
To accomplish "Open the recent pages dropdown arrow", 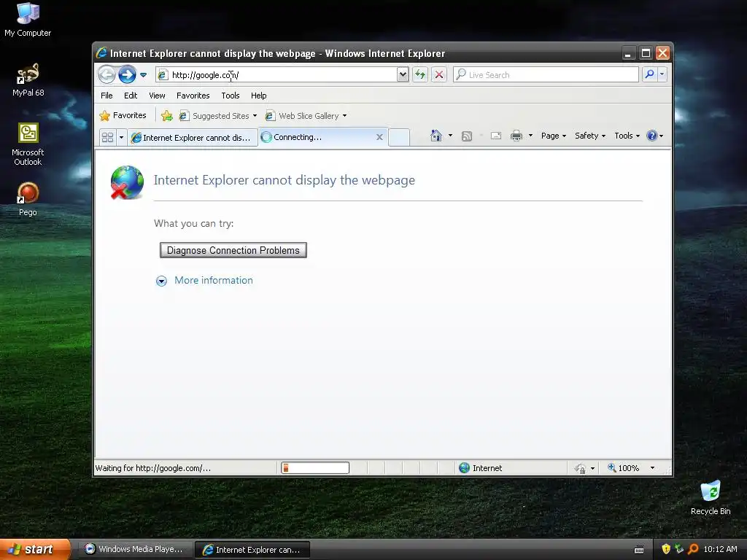I will pos(144,75).
